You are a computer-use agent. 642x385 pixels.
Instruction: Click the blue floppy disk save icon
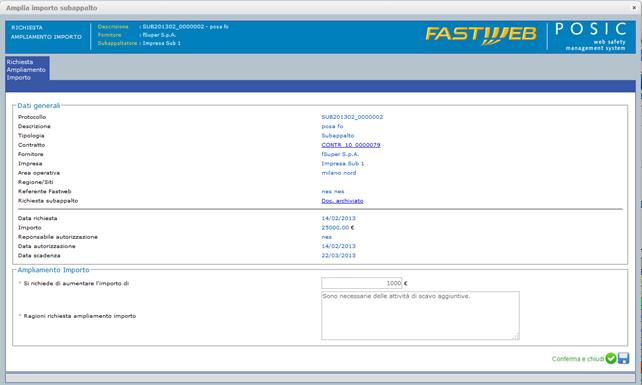tap(623, 358)
